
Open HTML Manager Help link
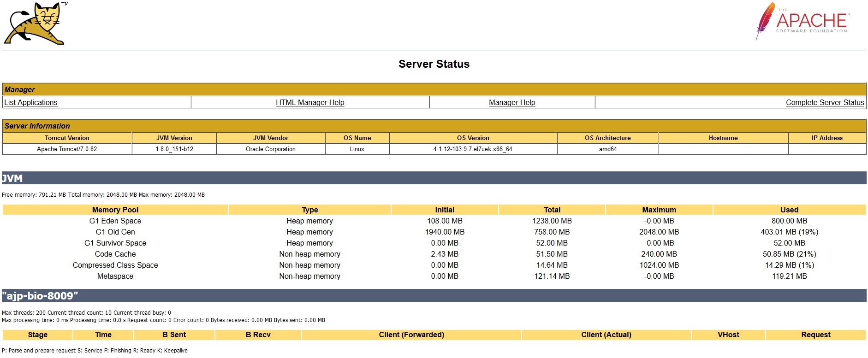pyautogui.click(x=310, y=102)
